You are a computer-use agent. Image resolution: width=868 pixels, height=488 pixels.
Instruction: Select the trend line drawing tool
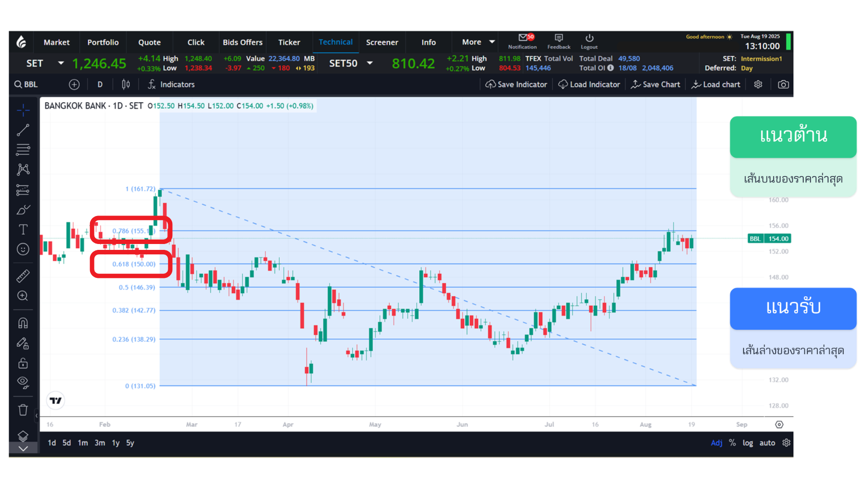coord(23,130)
